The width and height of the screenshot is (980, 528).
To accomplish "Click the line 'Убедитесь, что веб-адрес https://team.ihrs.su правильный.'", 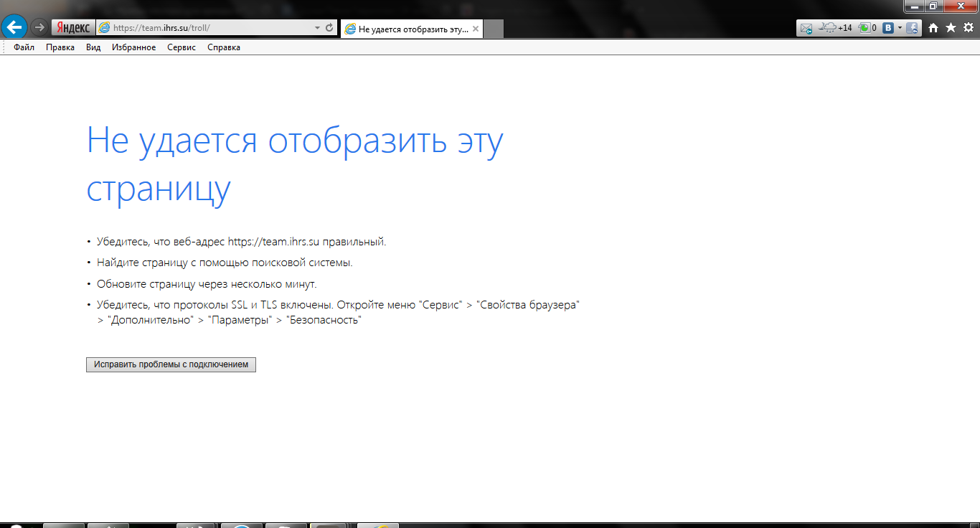I will coord(242,242).
